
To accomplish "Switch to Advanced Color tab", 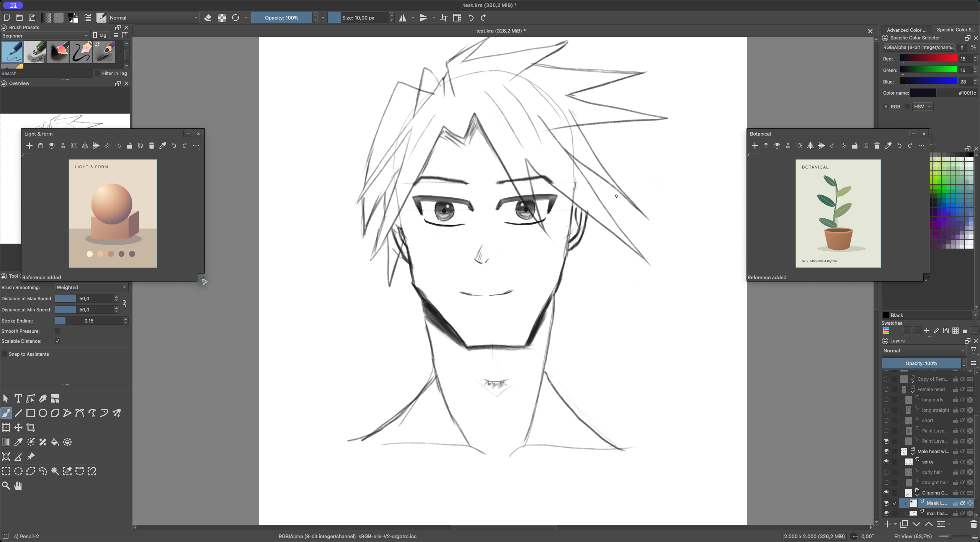I will pos(906,30).
